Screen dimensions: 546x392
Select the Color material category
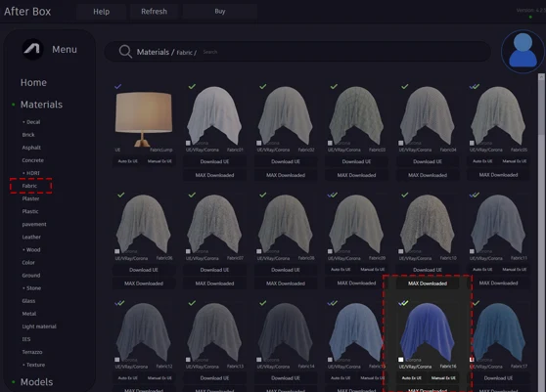[x=28, y=263]
